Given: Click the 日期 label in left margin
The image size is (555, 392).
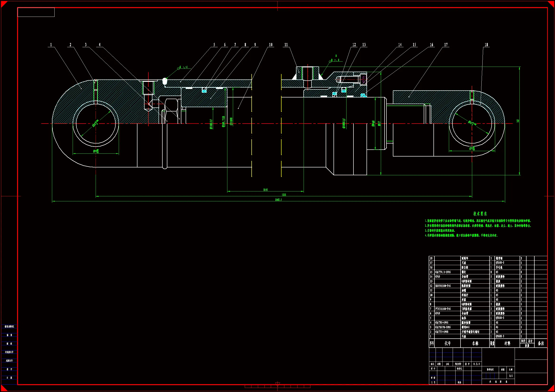Looking at the screenshot, I should pos(9,378).
